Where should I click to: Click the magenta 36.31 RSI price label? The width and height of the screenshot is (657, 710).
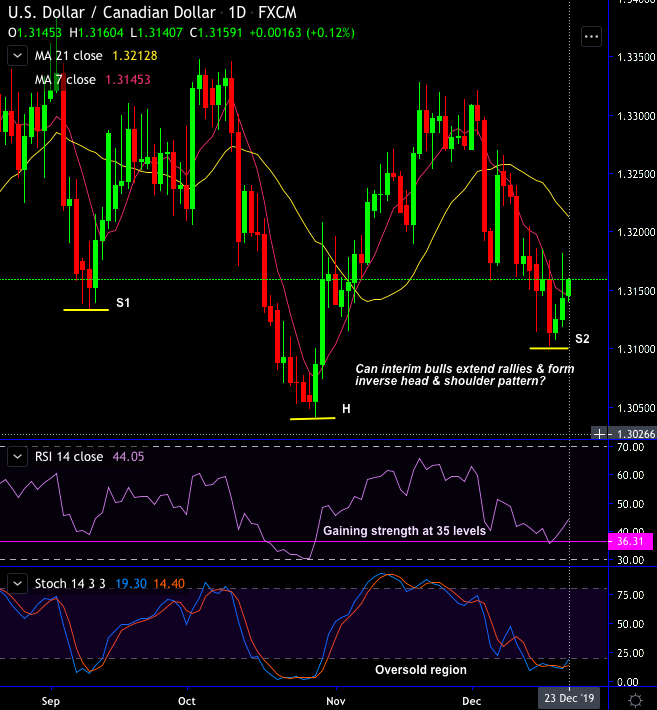pos(631,541)
